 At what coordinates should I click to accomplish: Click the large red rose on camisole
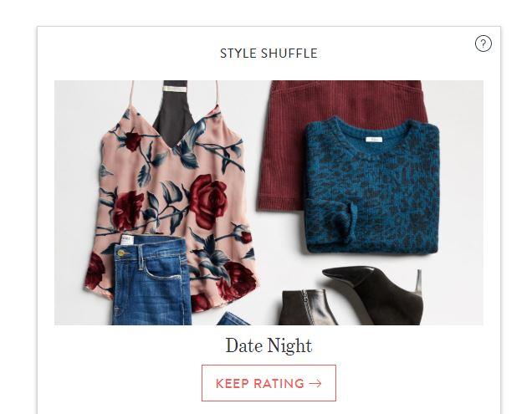pyautogui.click(x=208, y=200)
